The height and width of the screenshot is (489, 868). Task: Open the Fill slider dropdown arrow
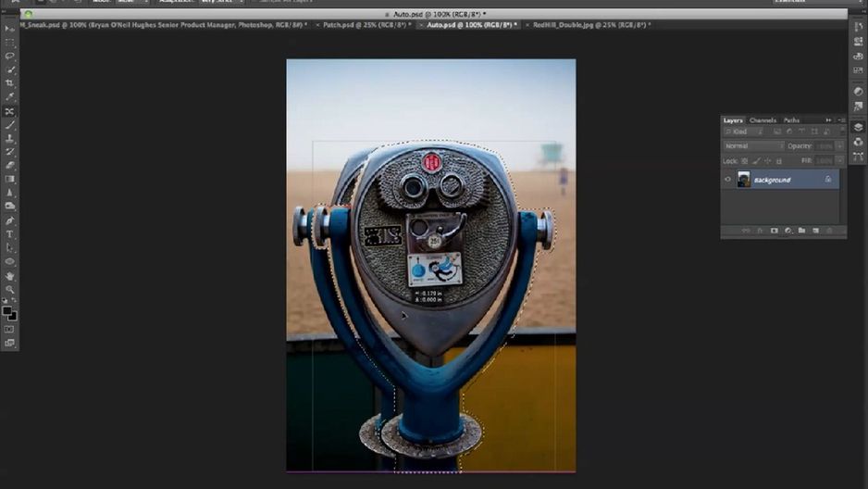[x=839, y=160]
